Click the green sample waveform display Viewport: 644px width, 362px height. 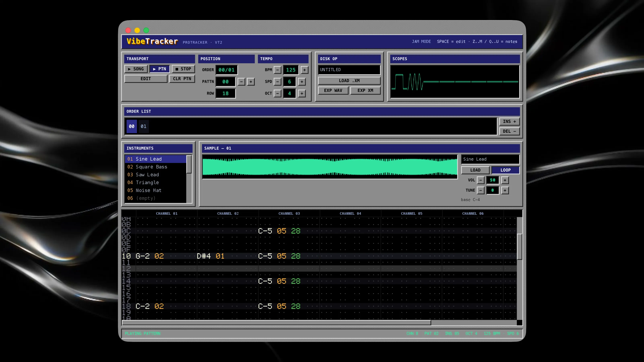pyautogui.click(x=330, y=167)
